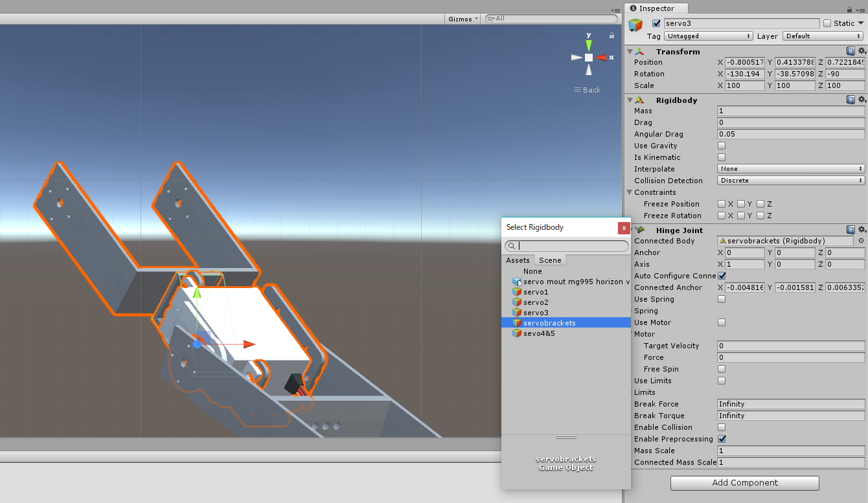Collapse the Constraints foldout
This screenshot has width=868, height=503.
click(x=629, y=192)
